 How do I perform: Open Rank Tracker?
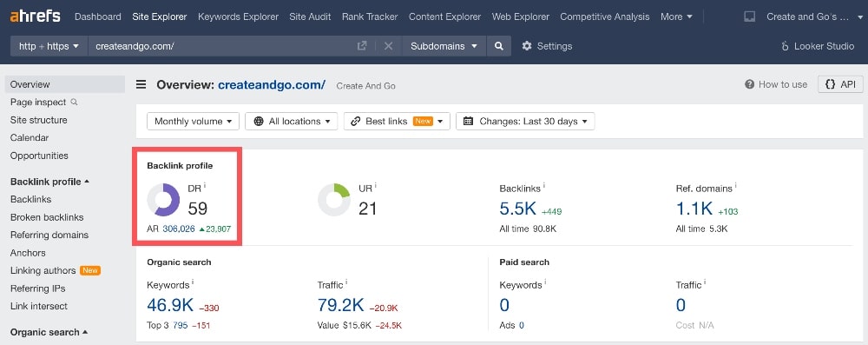[x=370, y=17]
